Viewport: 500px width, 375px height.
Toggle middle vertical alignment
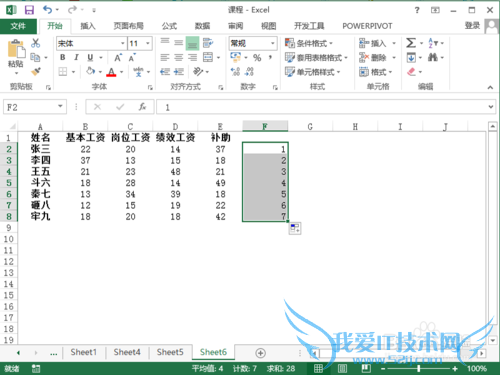[179, 43]
